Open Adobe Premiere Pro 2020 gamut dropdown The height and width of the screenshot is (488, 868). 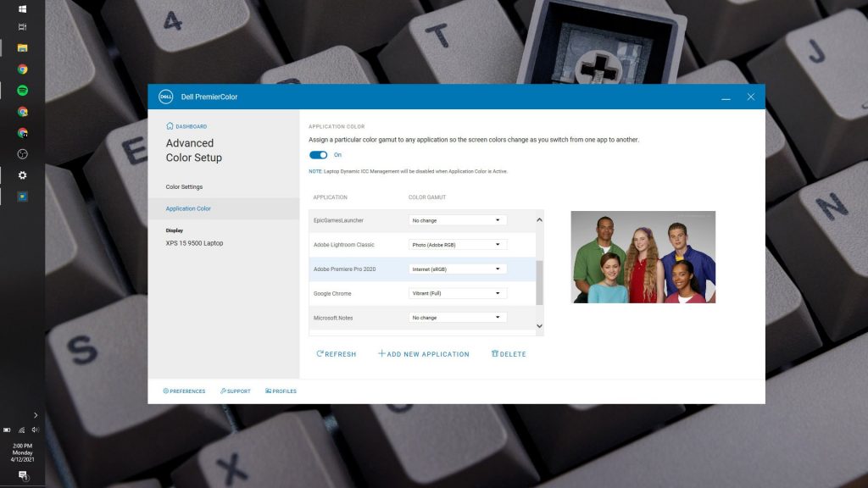coord(457,269)
